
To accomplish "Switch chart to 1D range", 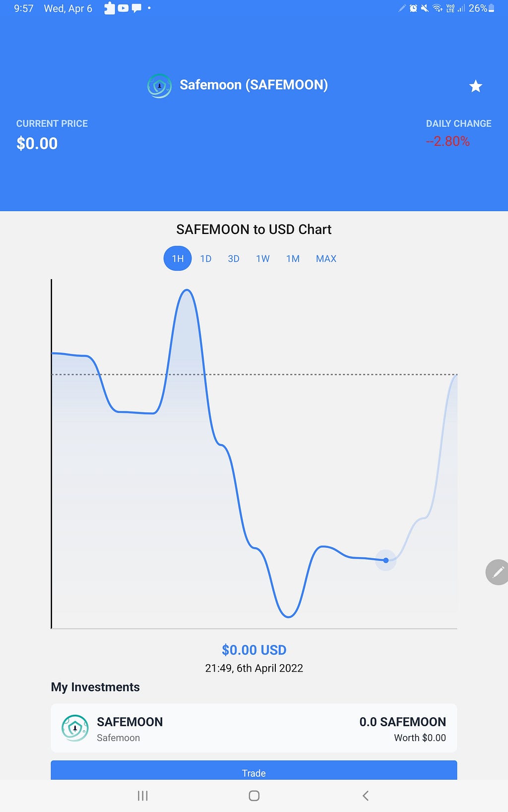I will (x=206, y=259).
